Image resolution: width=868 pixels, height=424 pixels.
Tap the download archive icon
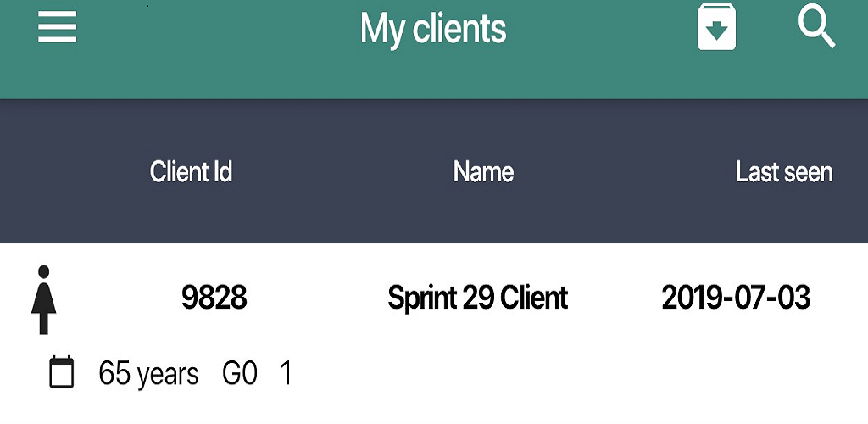pyautogui.click(x=716, y=27)
